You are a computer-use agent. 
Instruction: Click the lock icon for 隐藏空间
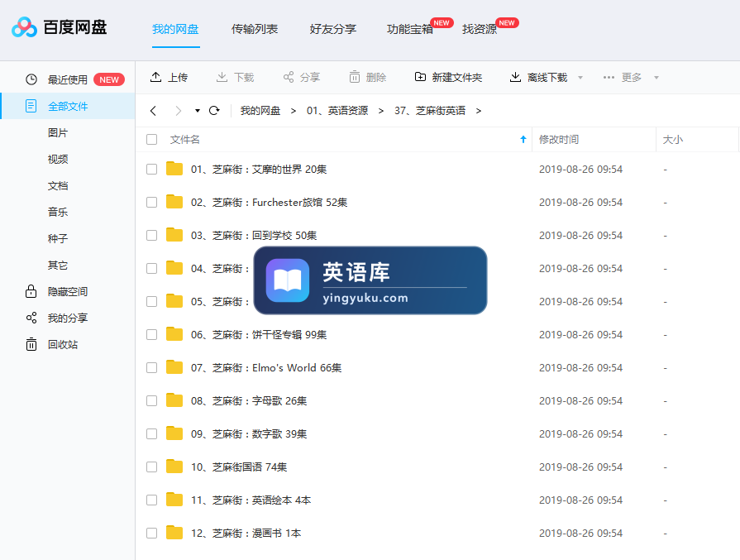pos(31,291)
